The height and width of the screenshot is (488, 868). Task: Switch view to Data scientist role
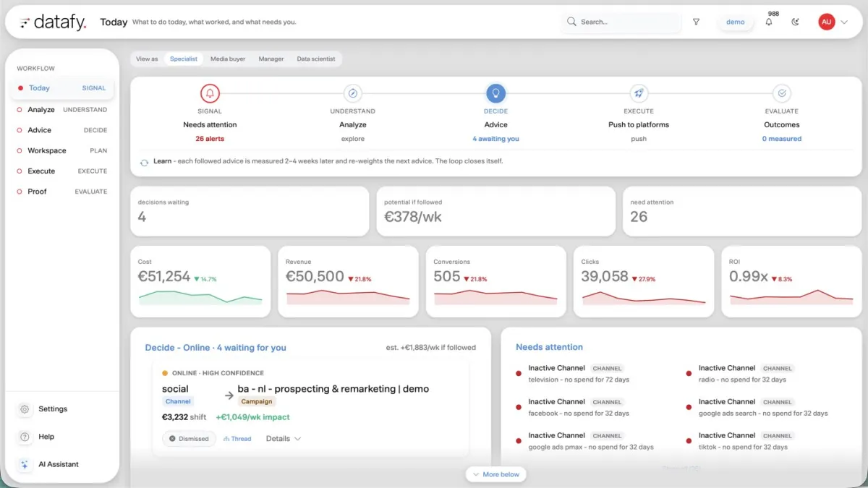point(316,59)
